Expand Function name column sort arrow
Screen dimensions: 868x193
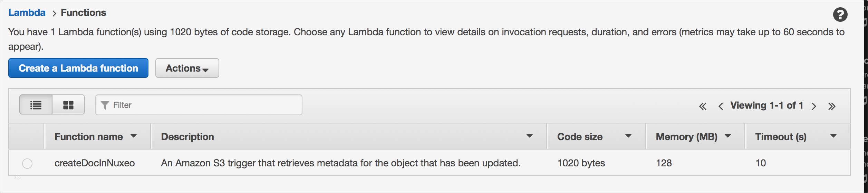(134, 136)
